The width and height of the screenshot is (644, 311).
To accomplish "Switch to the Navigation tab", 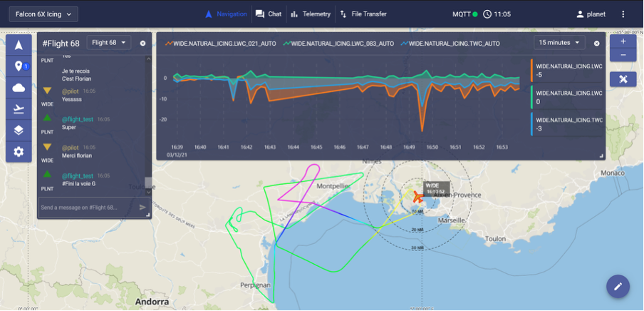I will pos(227,14).
